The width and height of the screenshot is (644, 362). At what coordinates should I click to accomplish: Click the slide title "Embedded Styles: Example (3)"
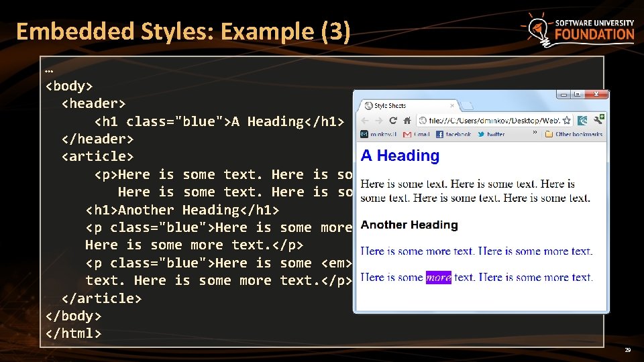183,32
